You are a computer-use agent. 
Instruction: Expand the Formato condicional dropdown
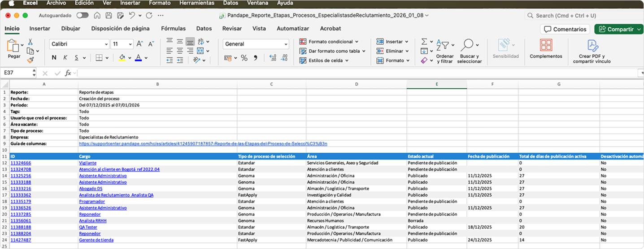pos(357,42)
